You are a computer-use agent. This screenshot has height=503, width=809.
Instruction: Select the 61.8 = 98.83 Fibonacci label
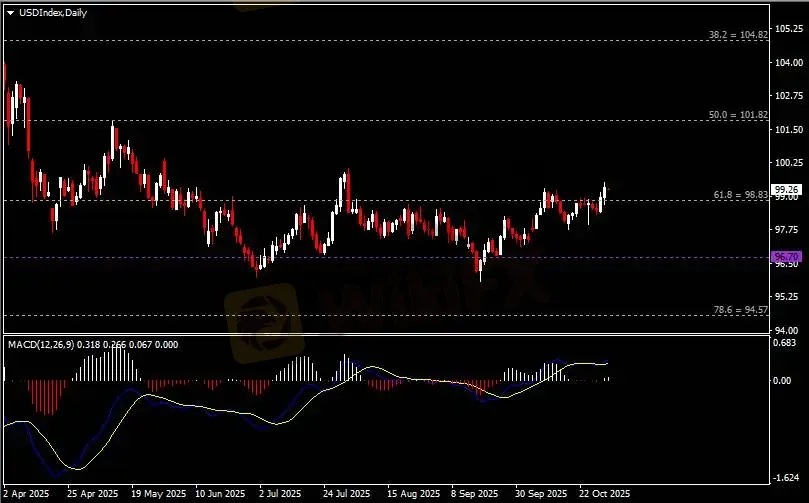[x=740, y=194]
